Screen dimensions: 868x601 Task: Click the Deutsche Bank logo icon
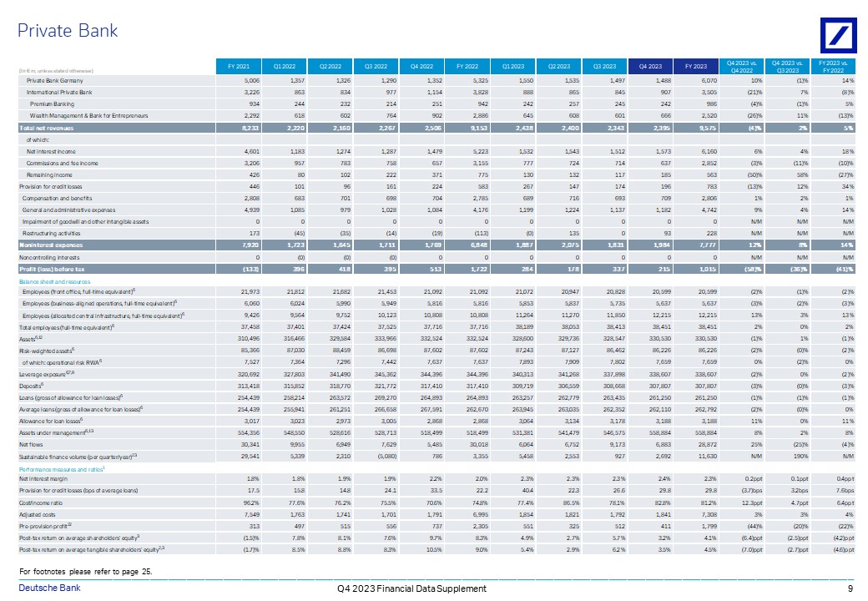(838, 35)
